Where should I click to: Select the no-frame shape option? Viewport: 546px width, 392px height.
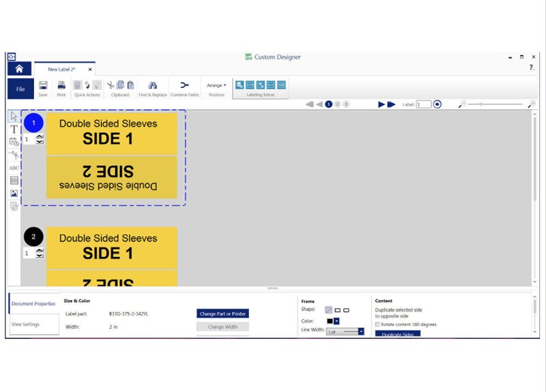tap(328, 310)
